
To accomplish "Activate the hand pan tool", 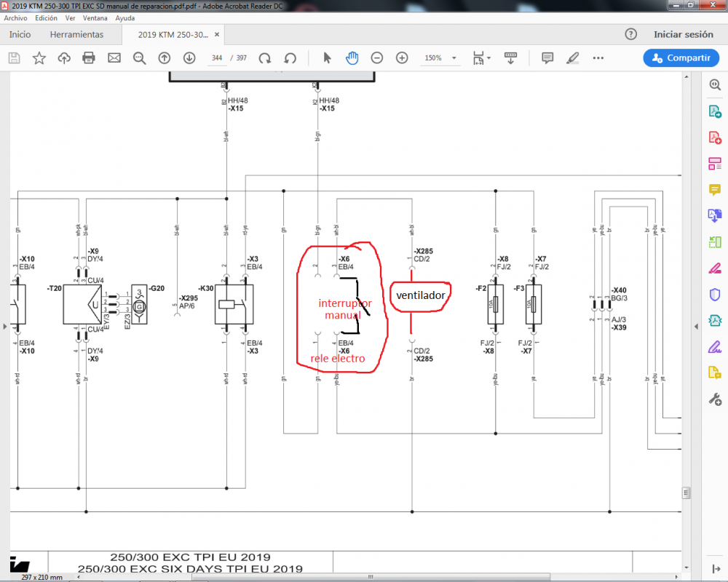I will [x=352, y=58].
